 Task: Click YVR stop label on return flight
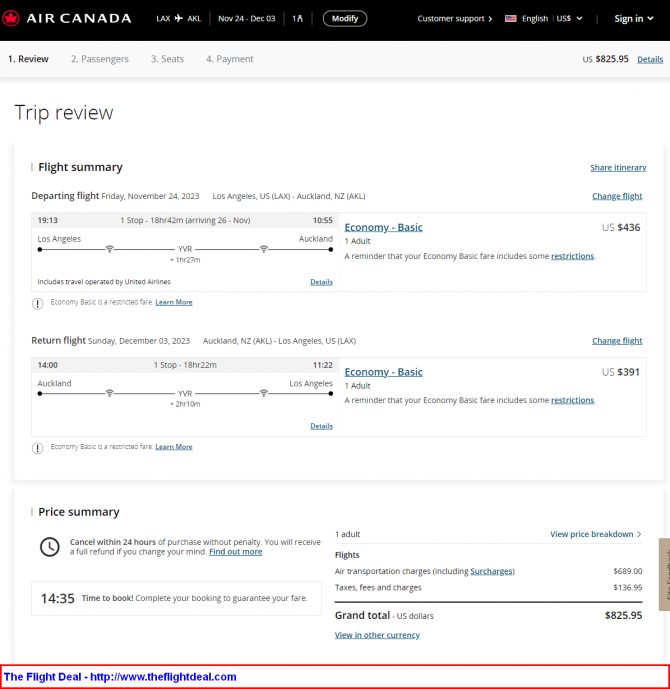[185, 393]
